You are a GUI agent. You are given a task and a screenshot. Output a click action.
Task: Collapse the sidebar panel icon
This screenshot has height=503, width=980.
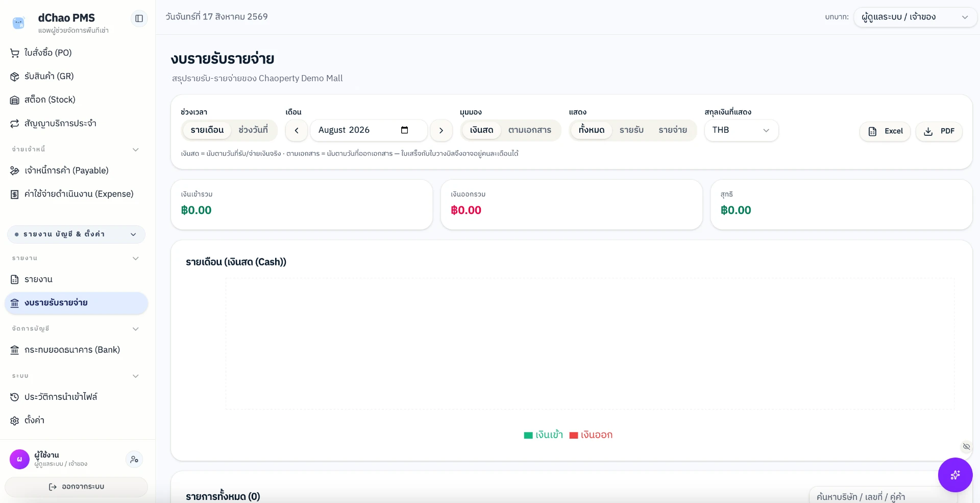pyautogui.click(x=139, y=18)
